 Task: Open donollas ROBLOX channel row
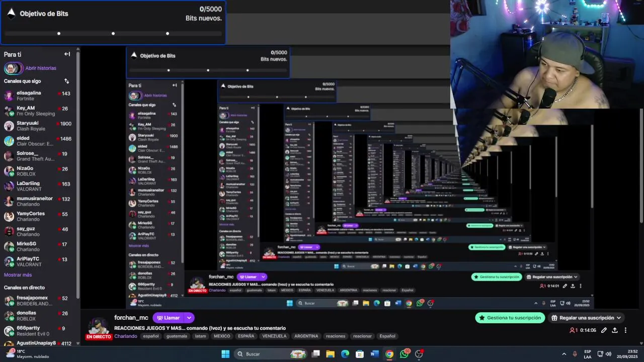[x=38, y=316]
